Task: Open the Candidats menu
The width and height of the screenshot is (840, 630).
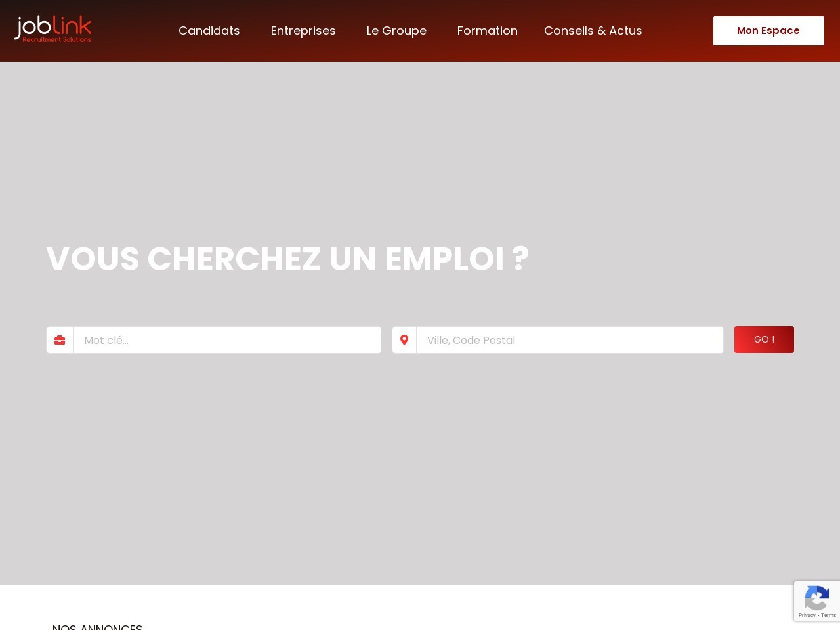Action: [x=209, y=31]
